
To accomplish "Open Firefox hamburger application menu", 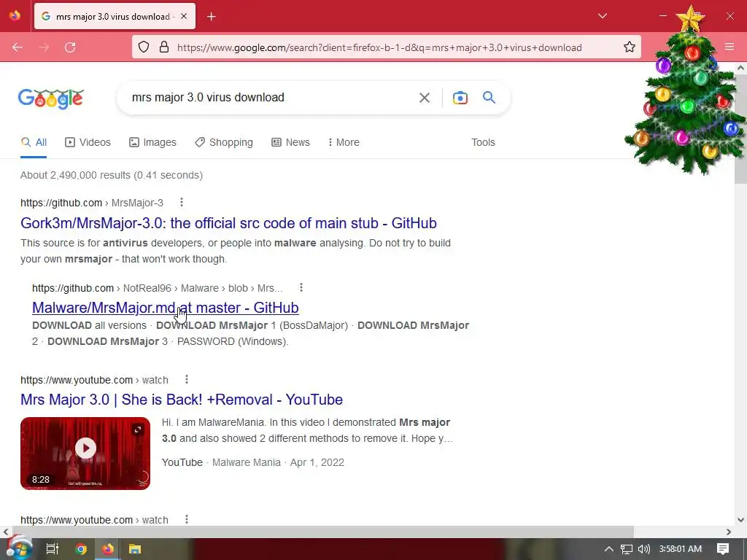I will click(x=729, y=47).
